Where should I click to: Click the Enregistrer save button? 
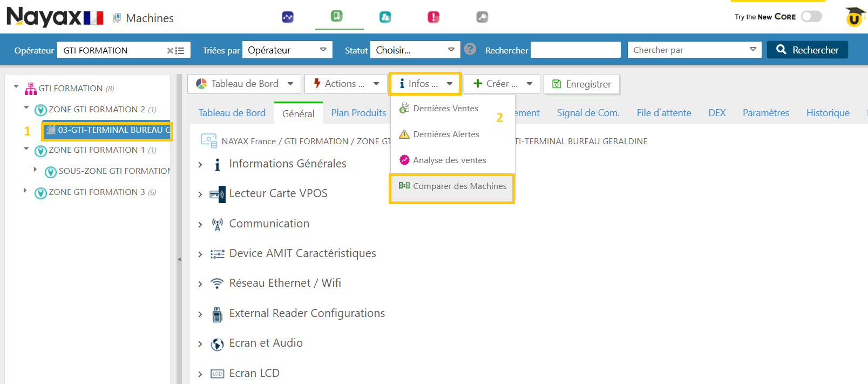[581, 84]
